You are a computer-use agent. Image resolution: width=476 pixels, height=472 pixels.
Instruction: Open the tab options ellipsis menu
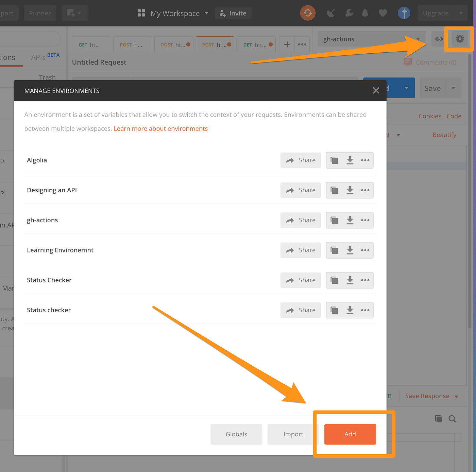point(302,45)
